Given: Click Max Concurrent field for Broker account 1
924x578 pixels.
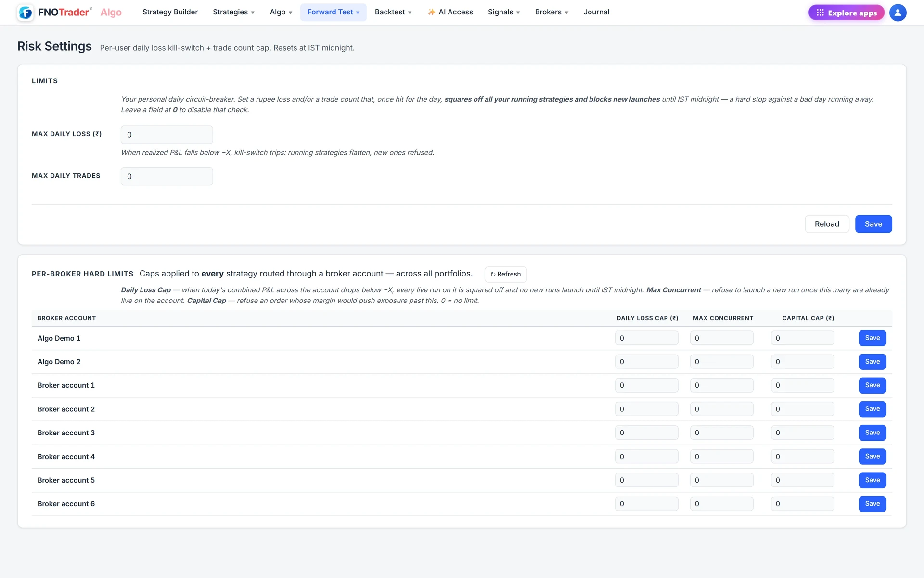Looking at the screenshot, I should tap(721, 385).
